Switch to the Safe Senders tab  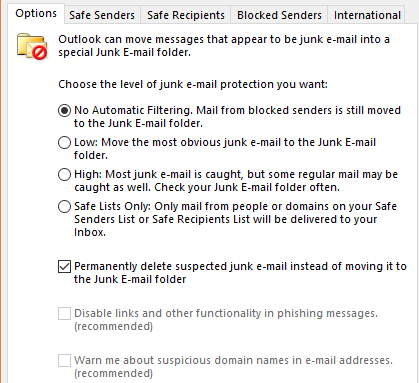[102, 15]
